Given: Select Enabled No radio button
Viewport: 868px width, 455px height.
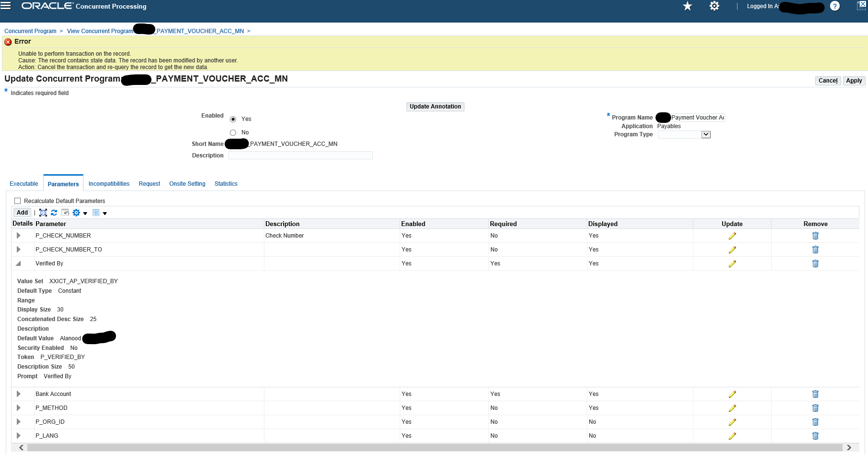Looking at the screenshot, I should [233, 132].
